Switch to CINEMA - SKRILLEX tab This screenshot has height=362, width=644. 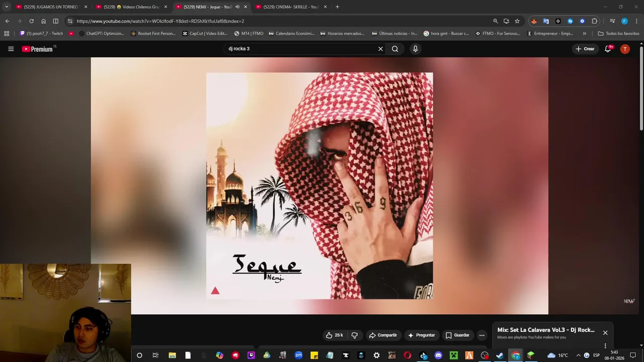[x=292, y=7]
